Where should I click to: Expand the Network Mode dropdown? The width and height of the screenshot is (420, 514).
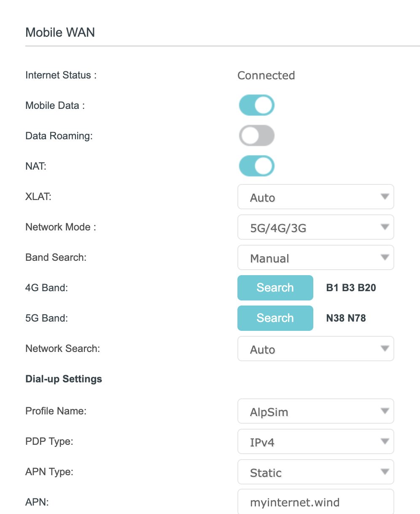315,228
